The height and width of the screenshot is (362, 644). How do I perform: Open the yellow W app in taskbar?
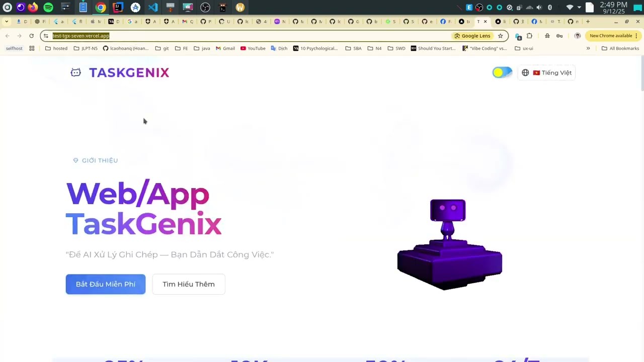pos(240,8)
